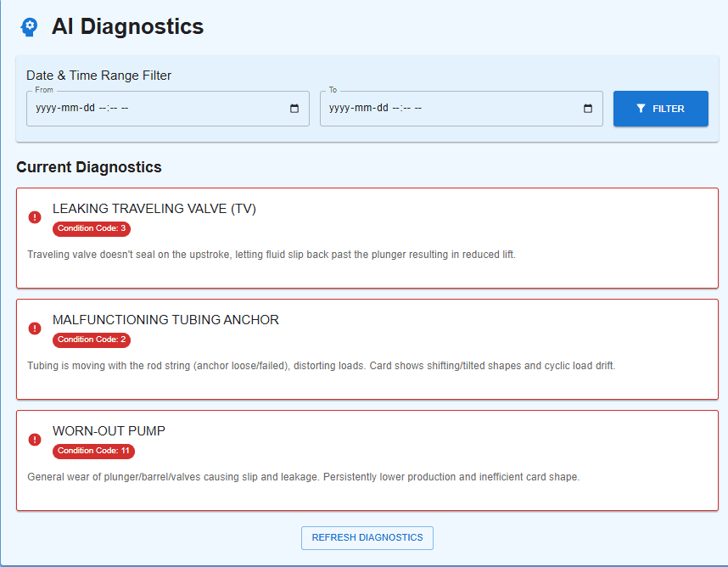Screen dimensions: 728x567
Task: Open the To date calendar picker icon
Action: pyautogui.click(x=588, y=109)
